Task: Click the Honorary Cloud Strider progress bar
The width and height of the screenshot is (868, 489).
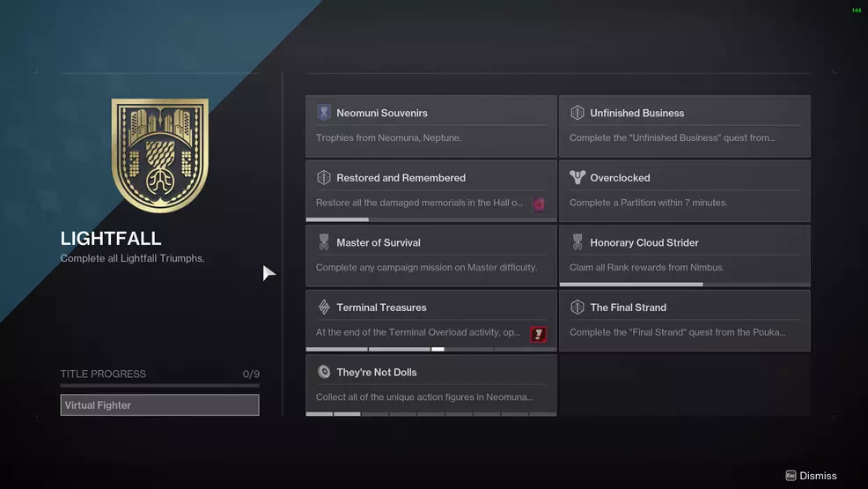Action: [x=684, y=285]
